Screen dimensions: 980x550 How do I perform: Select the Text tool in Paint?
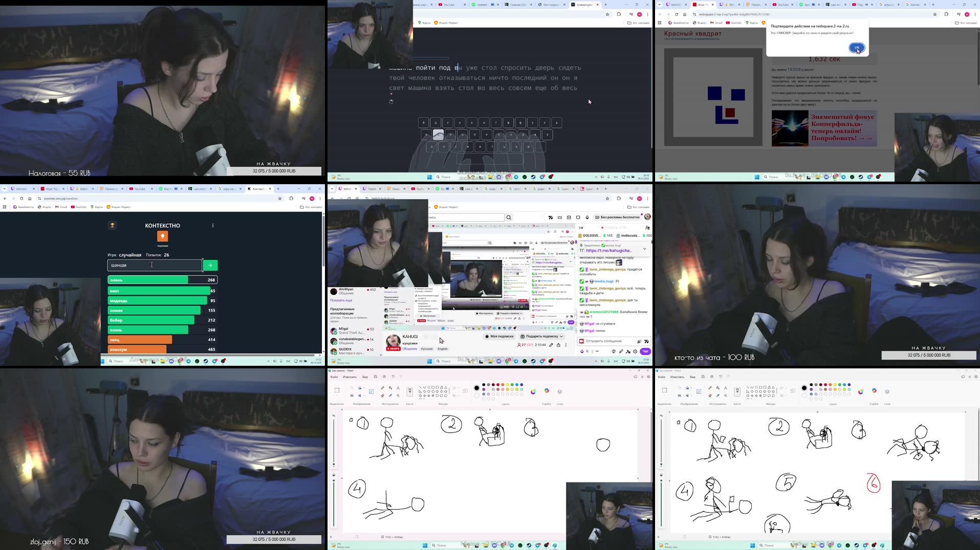point(398,388)
